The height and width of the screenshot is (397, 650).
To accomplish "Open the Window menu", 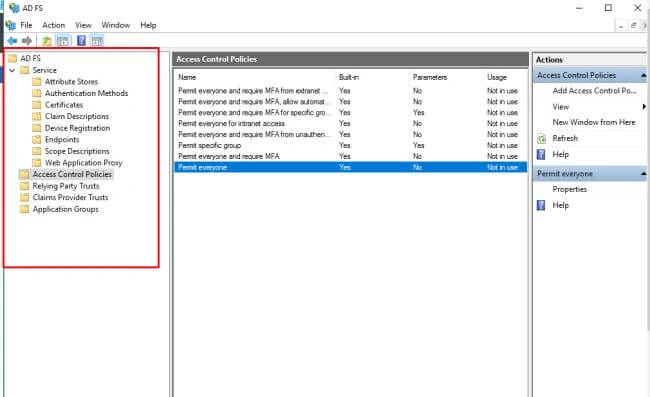I will click(x=116, y=25).
